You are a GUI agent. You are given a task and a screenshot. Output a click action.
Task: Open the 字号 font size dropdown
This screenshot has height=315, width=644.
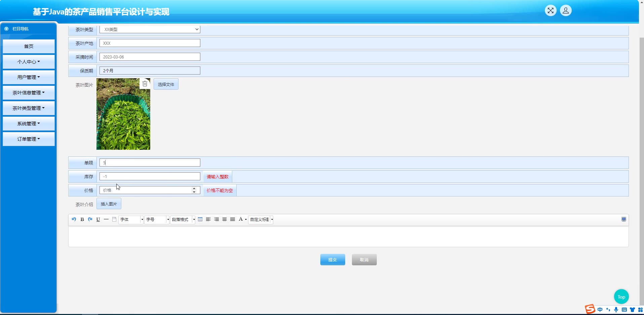click(x=157, y=219)
